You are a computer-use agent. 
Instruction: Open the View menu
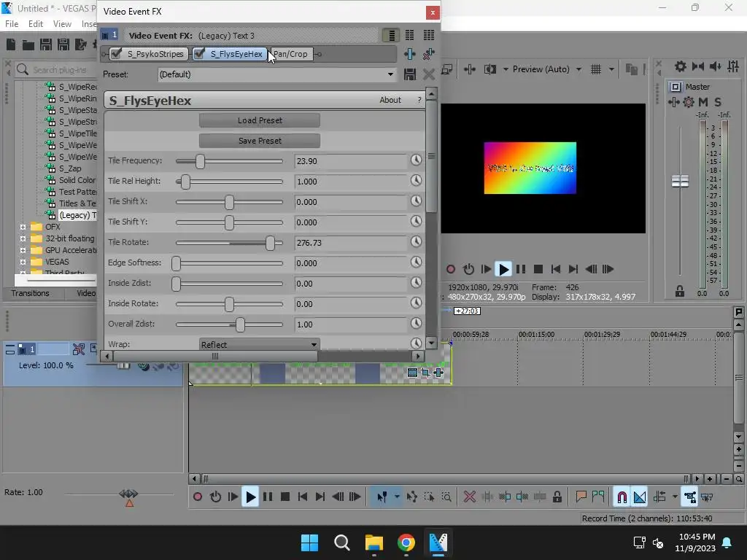tap(62, 24)
